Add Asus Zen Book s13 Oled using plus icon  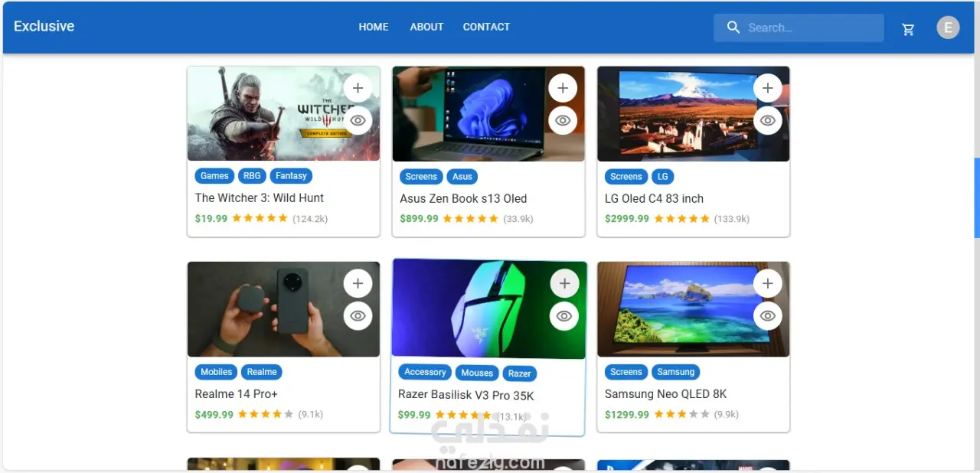pyautogui.click(x=563, y=87)
